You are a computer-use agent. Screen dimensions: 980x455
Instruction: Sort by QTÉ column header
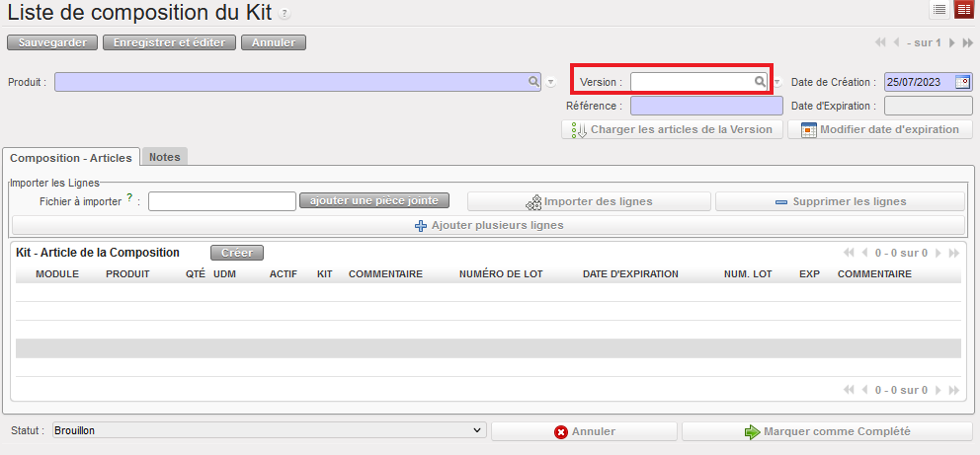[195, 274]
